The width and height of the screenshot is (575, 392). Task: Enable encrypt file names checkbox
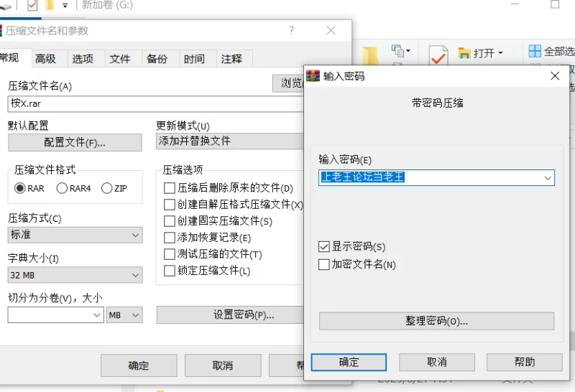click(324, 264)
